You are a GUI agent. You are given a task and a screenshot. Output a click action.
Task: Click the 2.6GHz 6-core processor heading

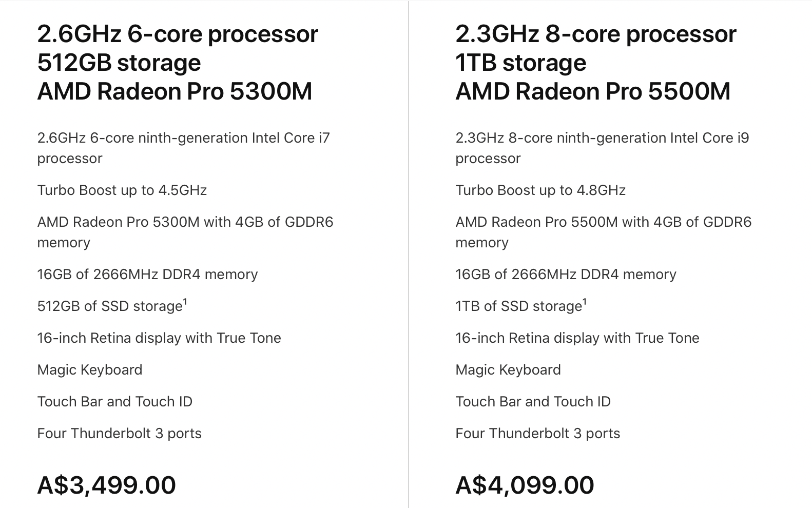point(178,34)
